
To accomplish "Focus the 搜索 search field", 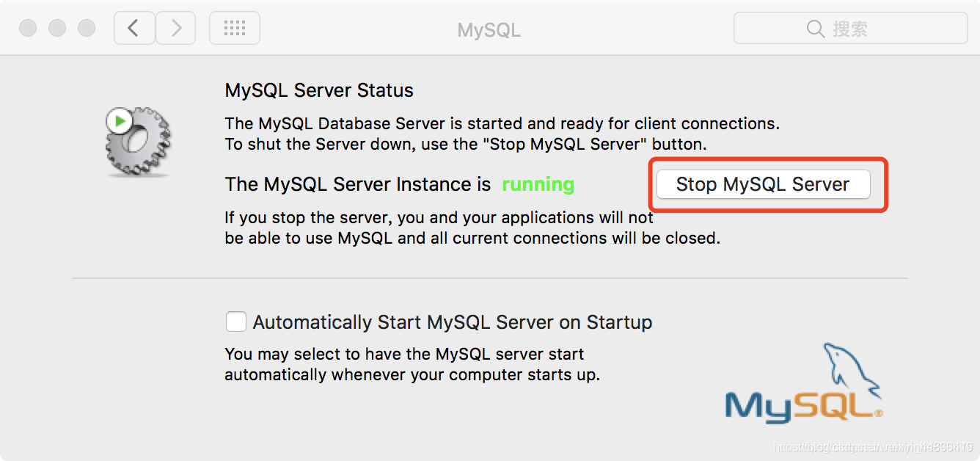I will [851, 29].
